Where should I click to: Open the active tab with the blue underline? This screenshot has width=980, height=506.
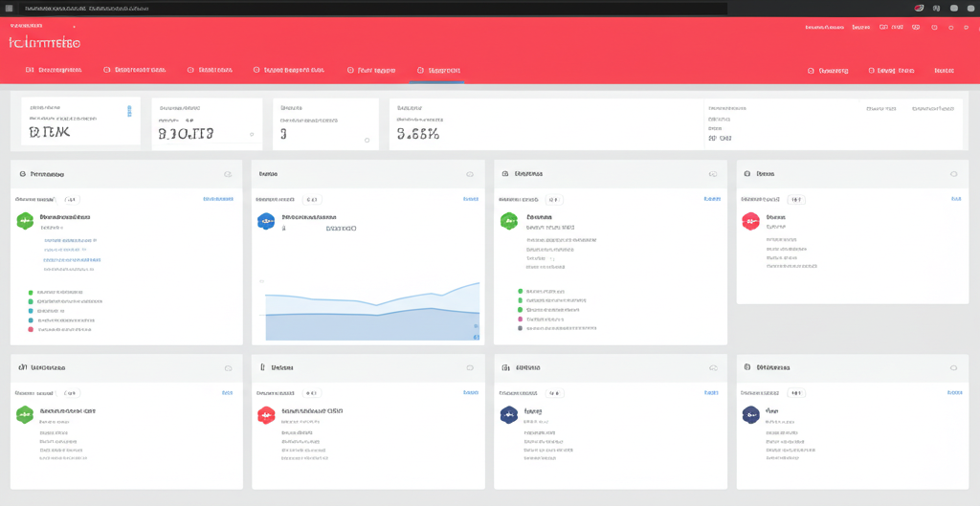[438, 71]
